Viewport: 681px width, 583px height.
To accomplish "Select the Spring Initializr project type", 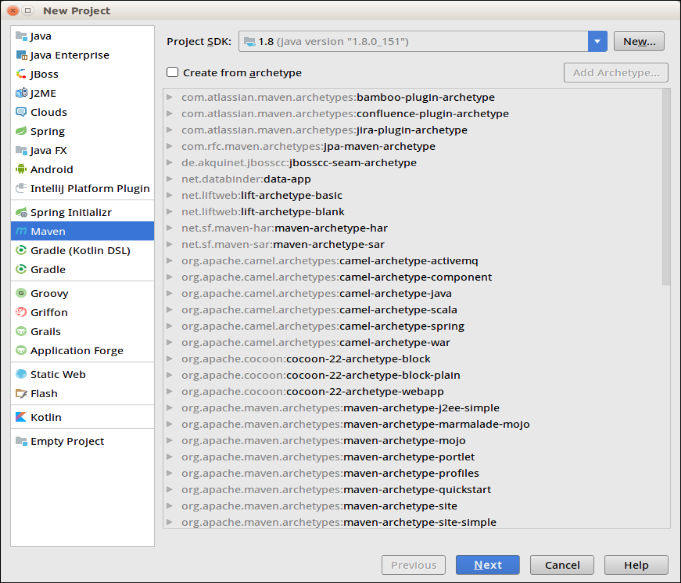I will [x=70, y=212].
